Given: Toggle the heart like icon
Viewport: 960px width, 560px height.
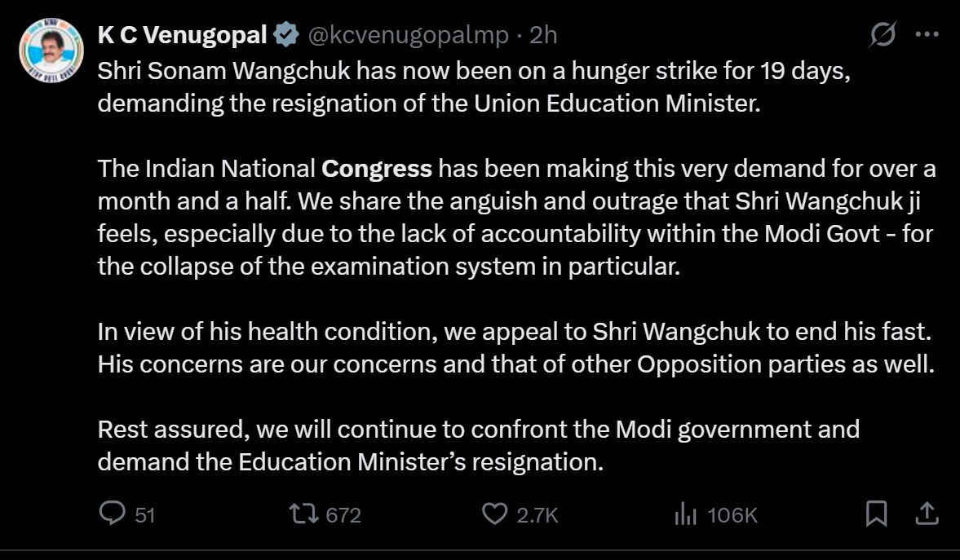Looking at the screenshot, I should [495, 514].
